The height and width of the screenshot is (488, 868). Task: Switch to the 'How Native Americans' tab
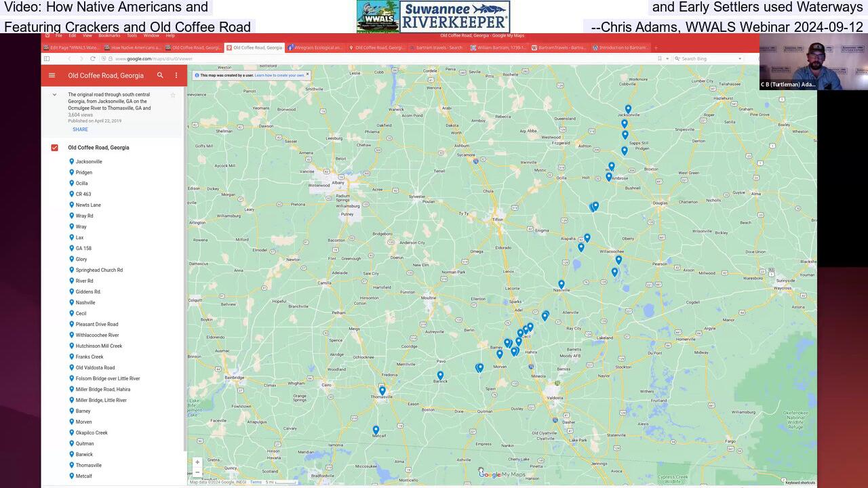pos(132,48)
